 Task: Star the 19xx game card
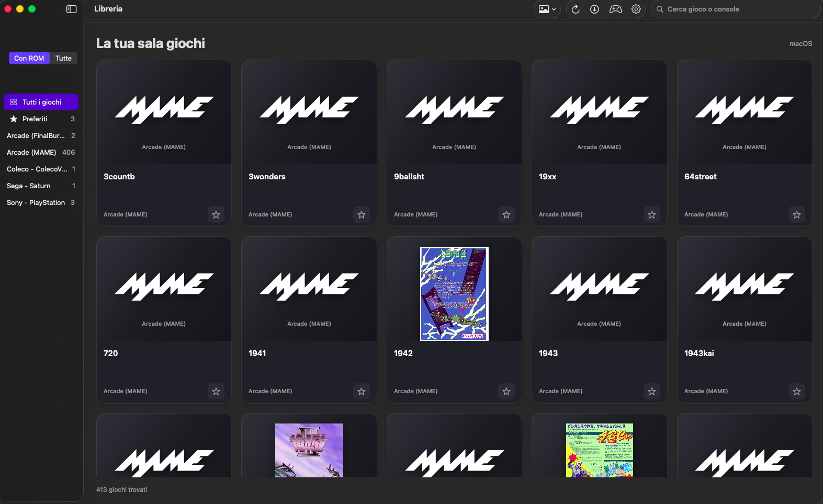[652, 214]
